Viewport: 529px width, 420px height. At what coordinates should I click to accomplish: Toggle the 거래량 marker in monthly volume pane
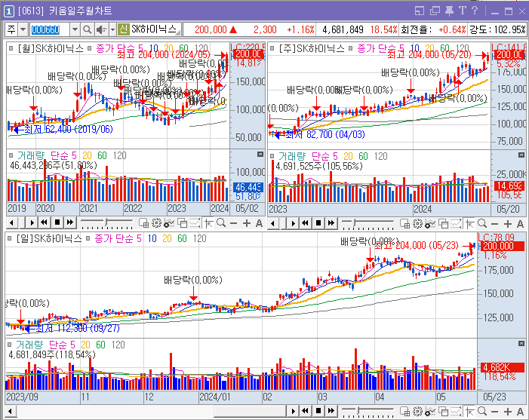click(11, 155)
